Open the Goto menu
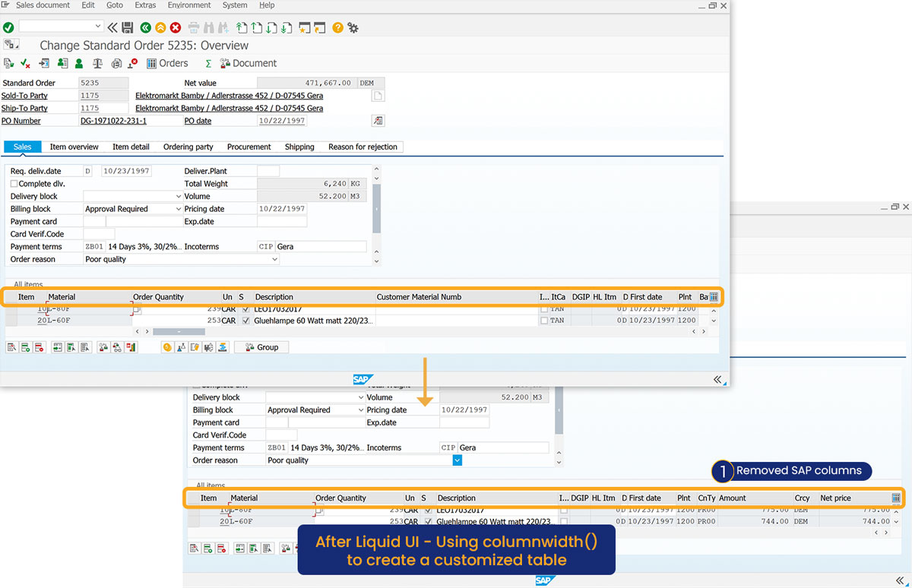Viewport: 912px width, 588px height. click(x=115, y=5)
